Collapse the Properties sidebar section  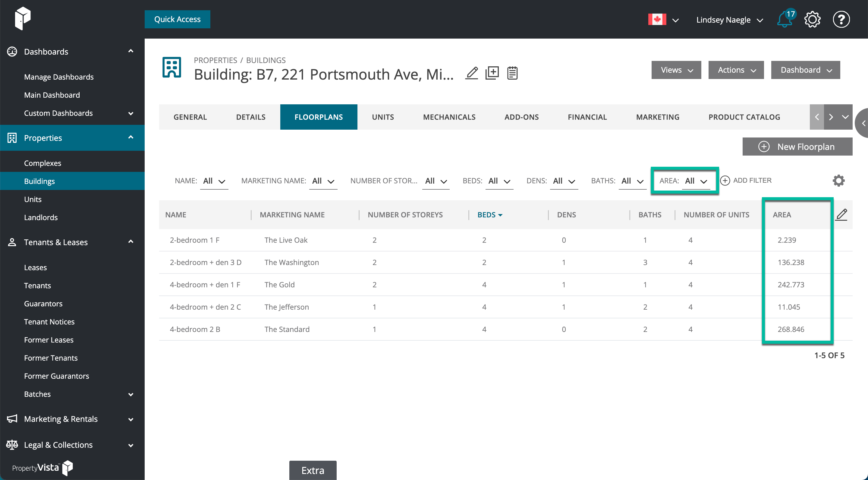click(x=131, y=137)
